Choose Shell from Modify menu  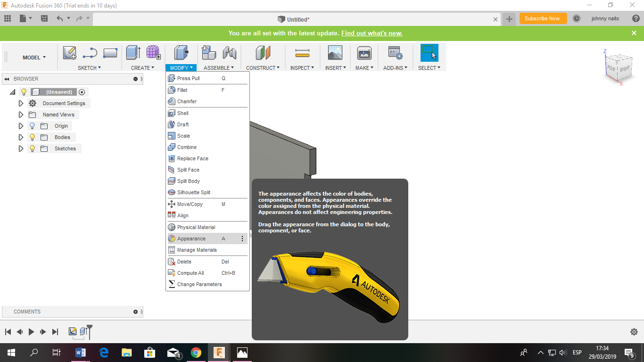pyautogui.click(x=207, y=113)
